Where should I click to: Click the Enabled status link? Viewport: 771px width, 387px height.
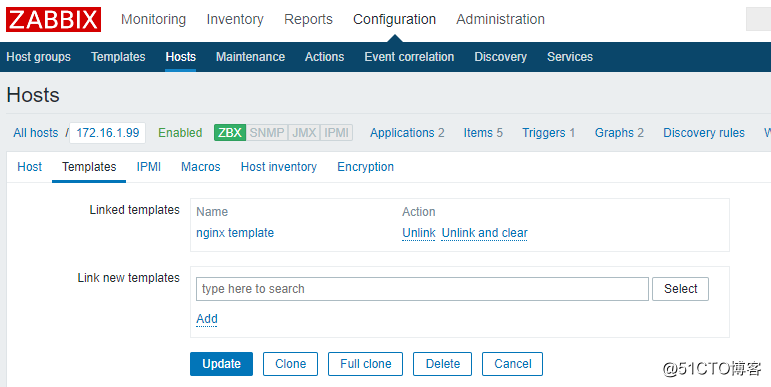tap(180, 133)
